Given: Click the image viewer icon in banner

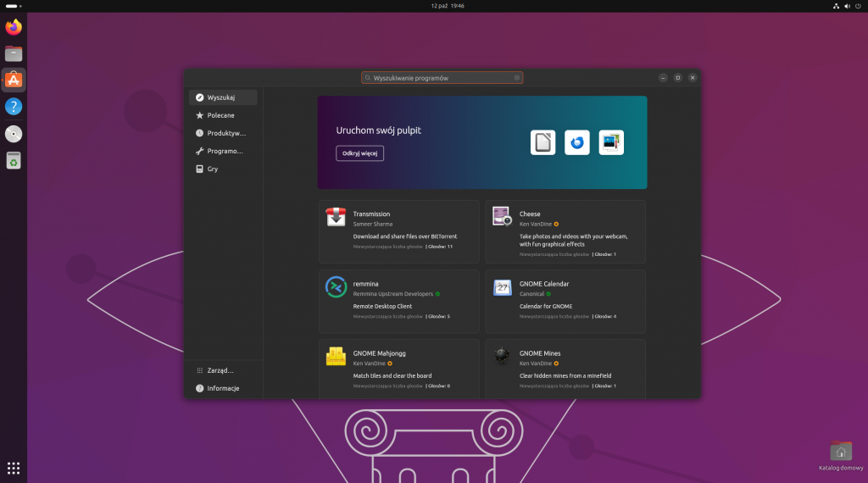Looking at the screenshot, I should coord(611,142).
